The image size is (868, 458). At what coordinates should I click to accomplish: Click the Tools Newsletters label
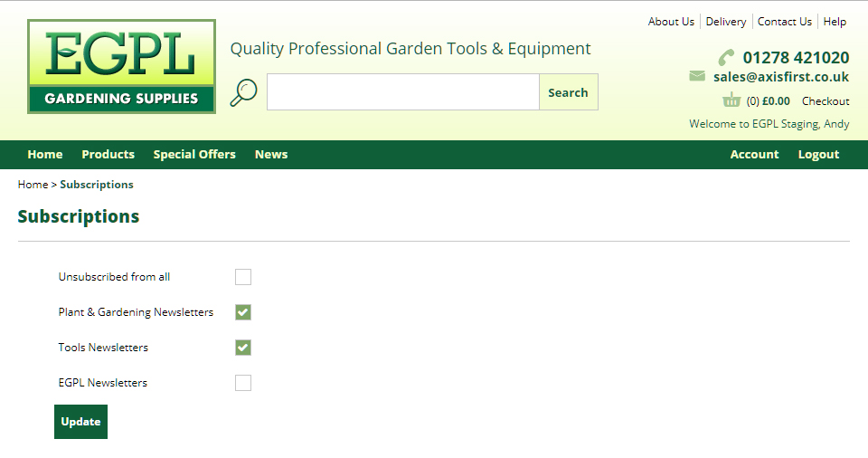[x=103, y=347]
